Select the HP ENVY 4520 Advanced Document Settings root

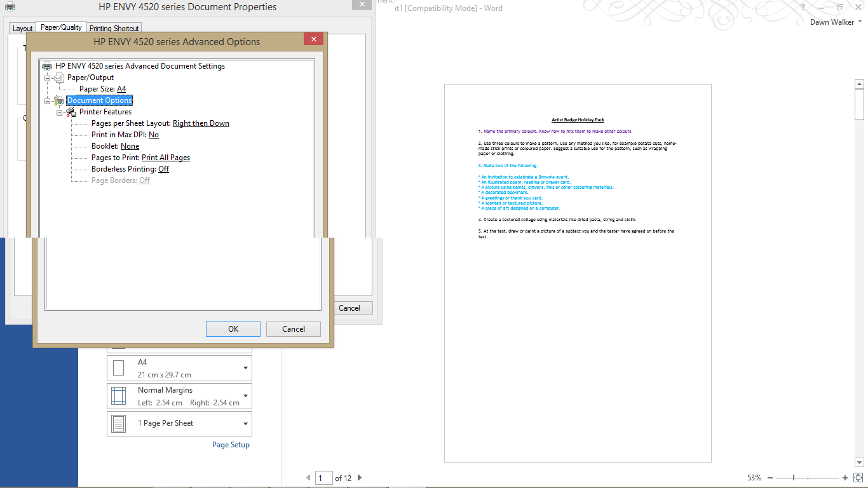tap(140, 66)
